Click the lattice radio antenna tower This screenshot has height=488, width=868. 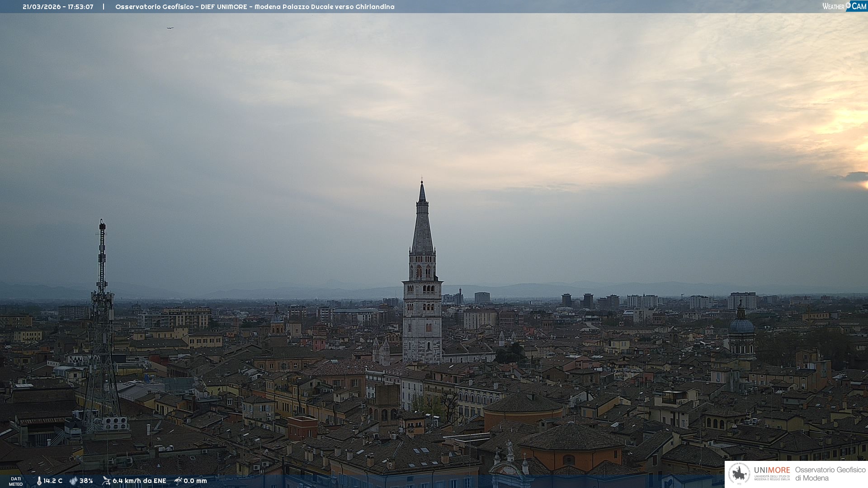click(x=102, y=316)
